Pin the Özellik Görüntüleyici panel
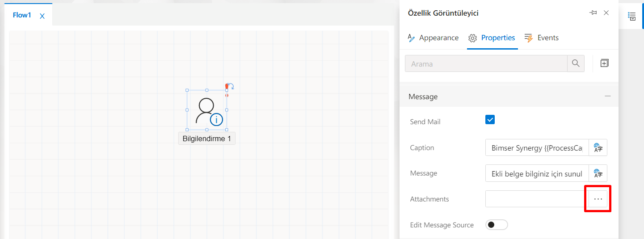This screenshot has height=239, width=644. [593, 13]
